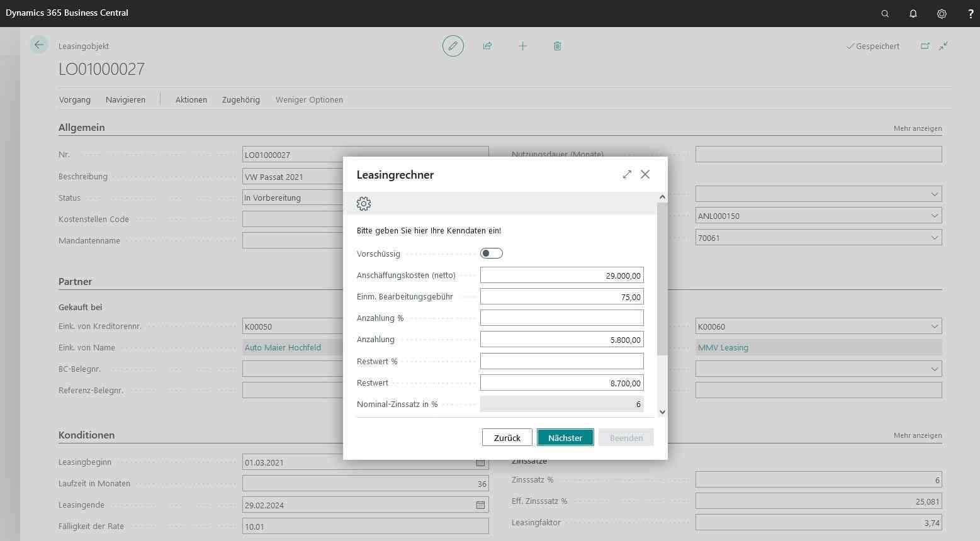980x541 pixels.
Task: Open the Leasingbeginn calendar picker
Action: tap(480, 462)
